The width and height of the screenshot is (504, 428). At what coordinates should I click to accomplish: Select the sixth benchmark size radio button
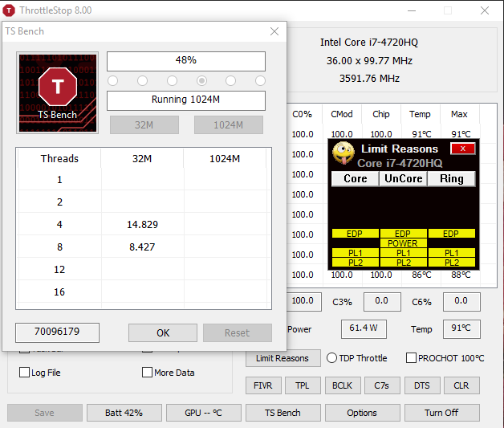tap(260, 81)
